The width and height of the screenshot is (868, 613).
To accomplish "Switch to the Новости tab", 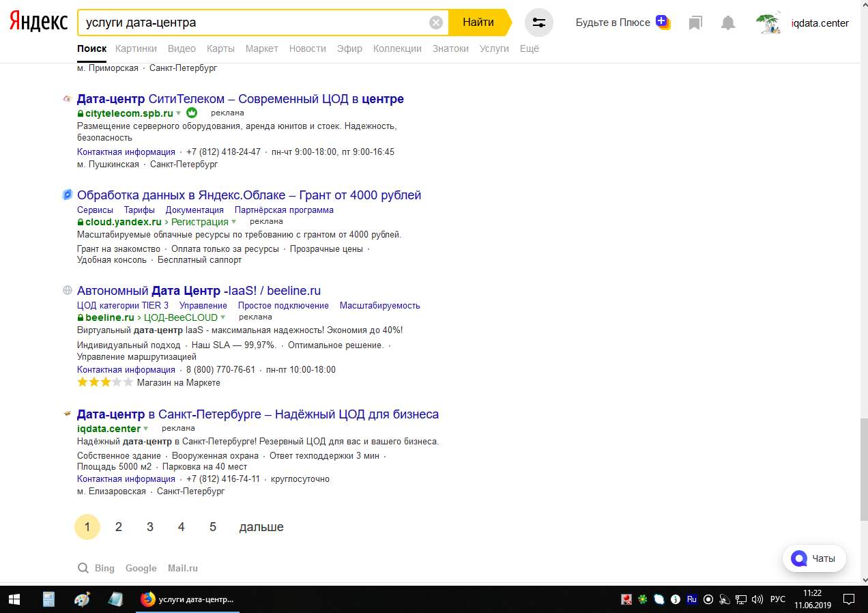I will (308, 48).
